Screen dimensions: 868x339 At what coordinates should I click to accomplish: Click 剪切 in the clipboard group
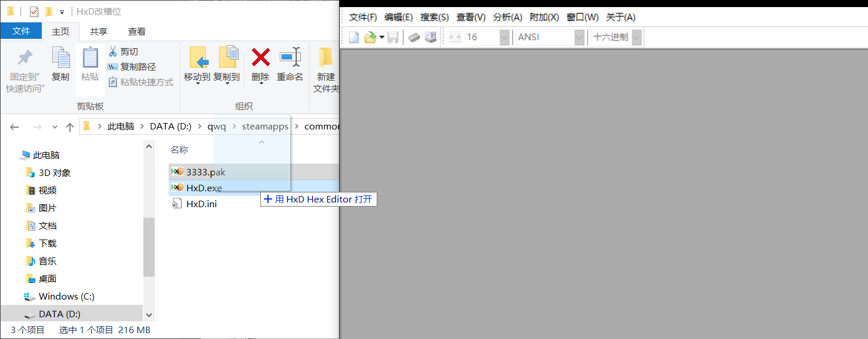pos(123,52)
